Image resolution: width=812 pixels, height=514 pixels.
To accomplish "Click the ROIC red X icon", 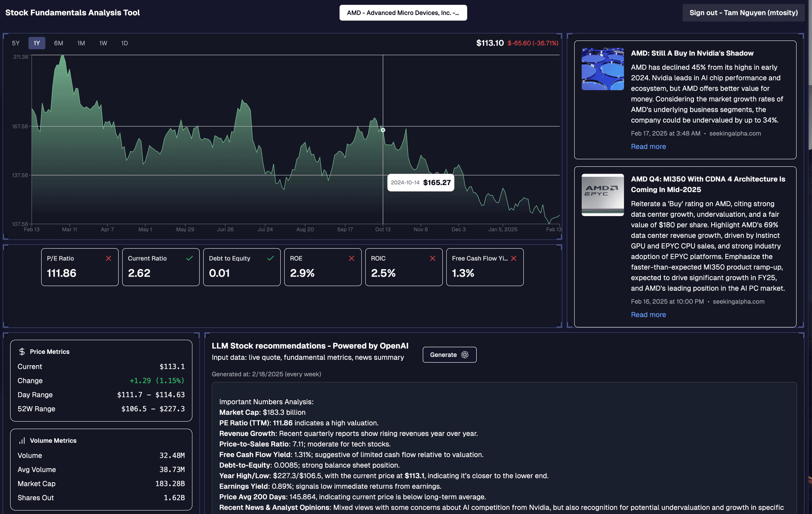I will click(x=433, y=258).
